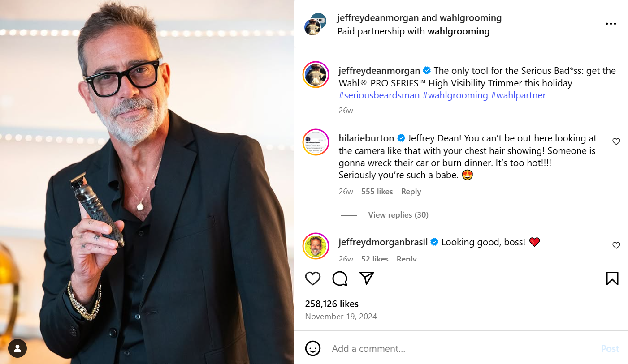Image resolution: width=628 pixels, height=364 pixels.
Task: Open jeffreydeanmorgan's profile picture
Action: click(x=316, y=74)
